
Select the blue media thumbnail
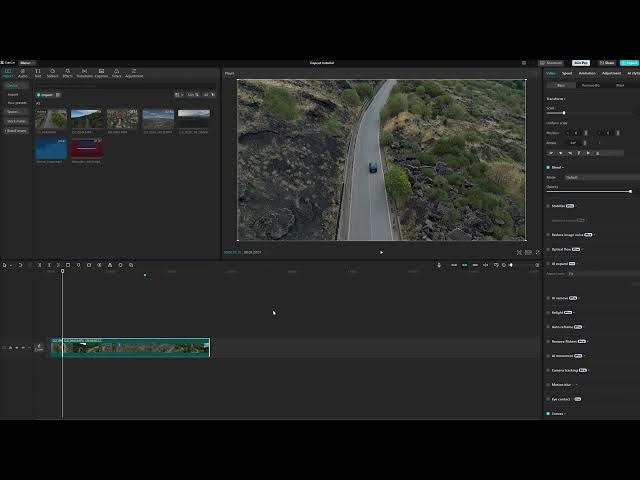(51, 149)
